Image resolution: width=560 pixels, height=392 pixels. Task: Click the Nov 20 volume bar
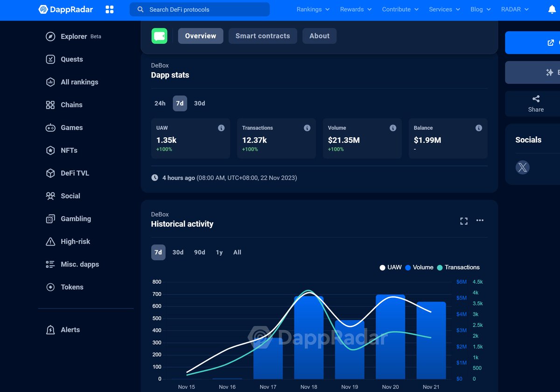391,336
